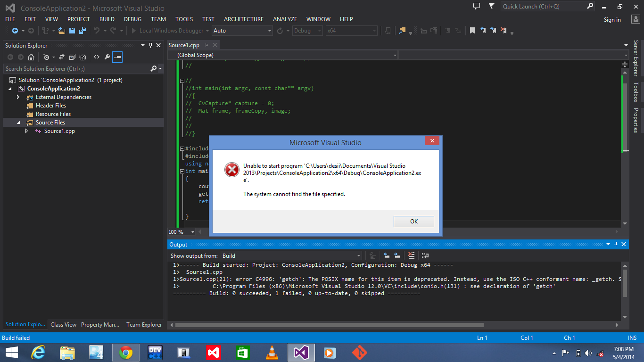This screenshot has width=644, height=362.
Task: Expand the Source1.cpp tree node
Action: pos(27,131)
